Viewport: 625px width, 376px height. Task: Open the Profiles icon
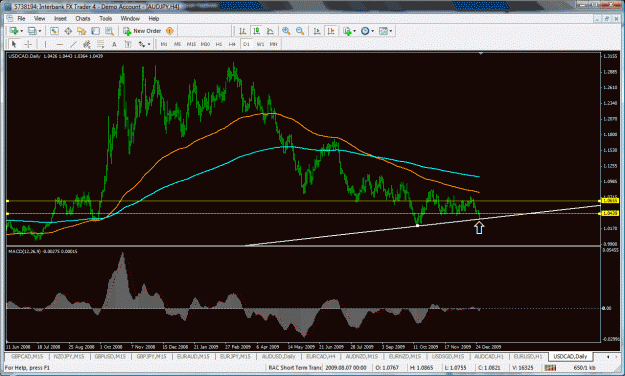point(32,31)
